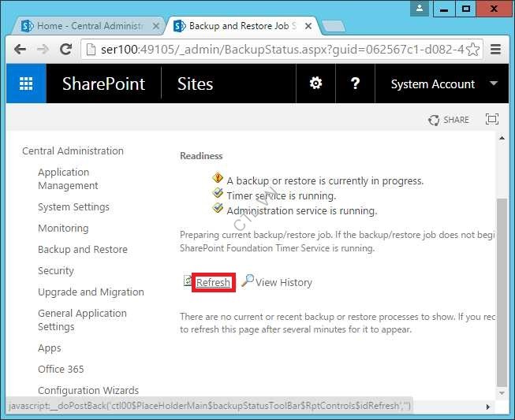Click the scroll down arrow
This screenshot has width=515, height=420.
pos(502,393)
